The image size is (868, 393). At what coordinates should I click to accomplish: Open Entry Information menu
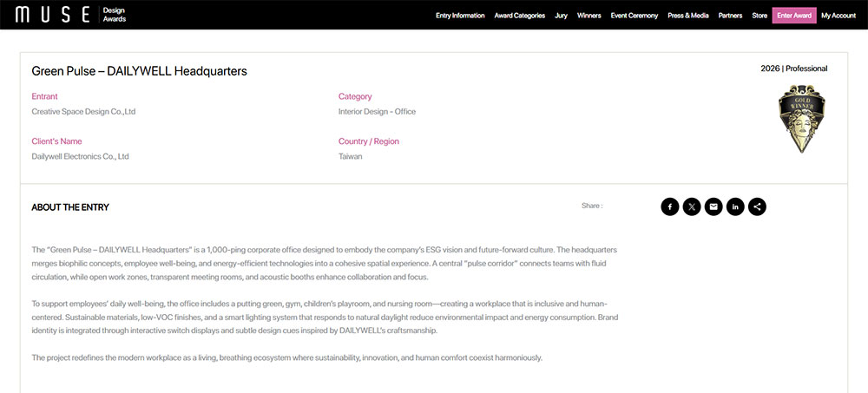point(460,16)
